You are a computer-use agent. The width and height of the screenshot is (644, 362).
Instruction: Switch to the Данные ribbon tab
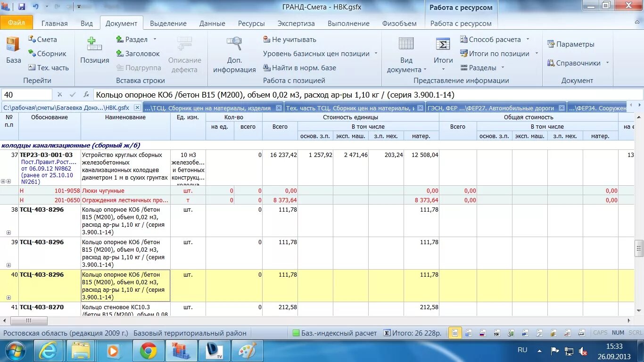point(212,23)
